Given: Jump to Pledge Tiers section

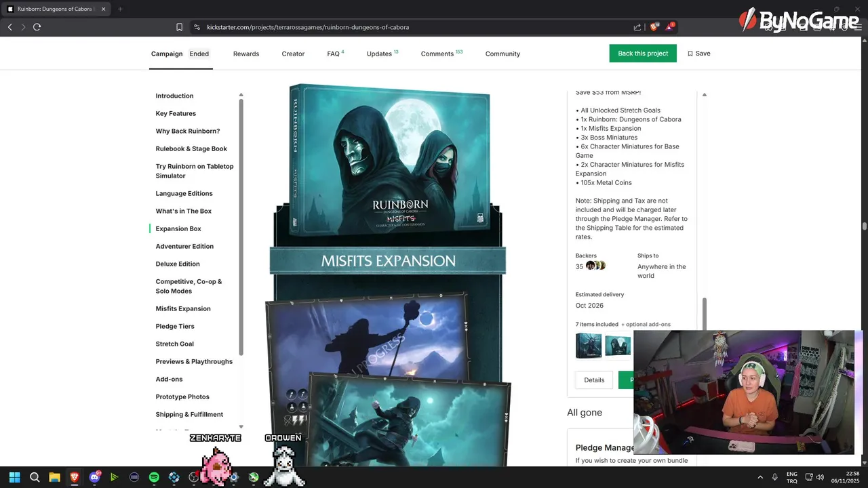Looking at the screenshot, I should coord(175,326).
